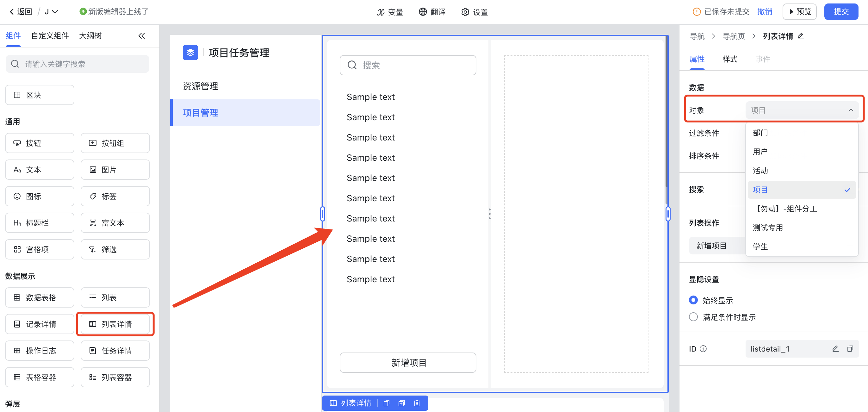
Task: Select the 按钮 button component
Action: point(40,143)
